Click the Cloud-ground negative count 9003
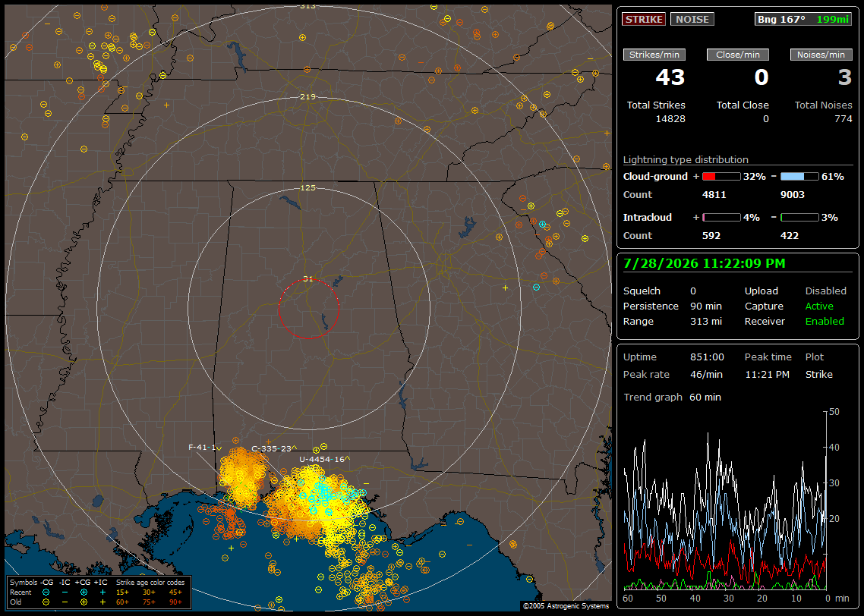This screenshot has width=864, height=616. (793, 195)
